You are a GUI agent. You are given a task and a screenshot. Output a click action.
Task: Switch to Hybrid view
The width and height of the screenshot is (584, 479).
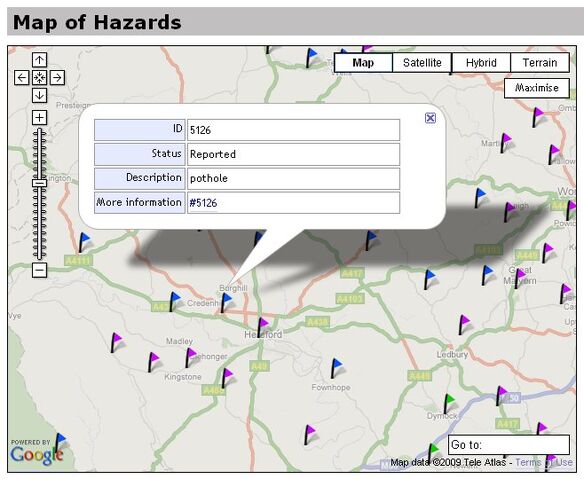tap(481, 63)
